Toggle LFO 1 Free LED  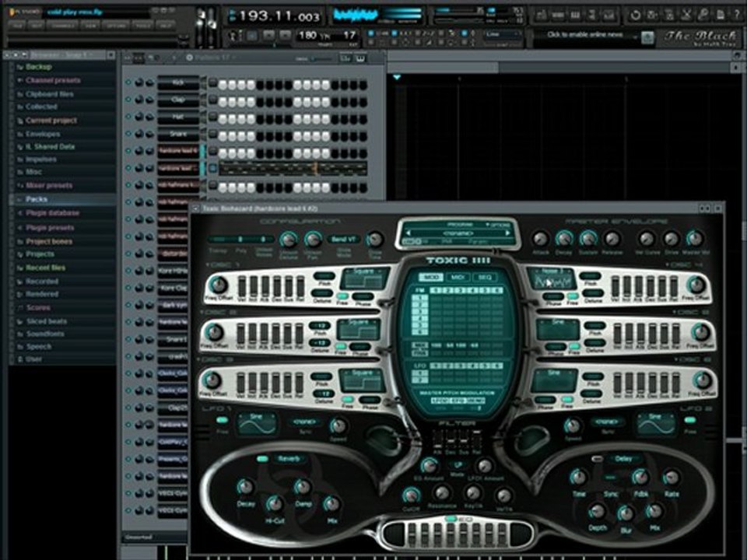pyautogui.click(x=222, y=420)
